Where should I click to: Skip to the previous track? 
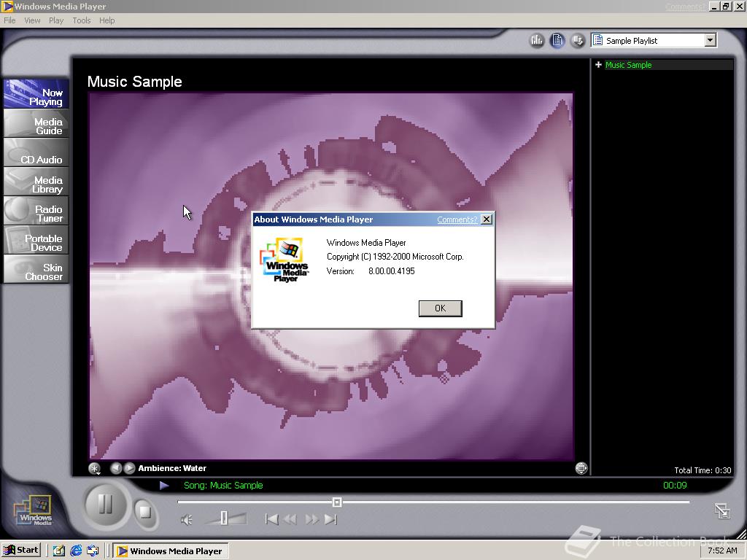tap(271, 519)
